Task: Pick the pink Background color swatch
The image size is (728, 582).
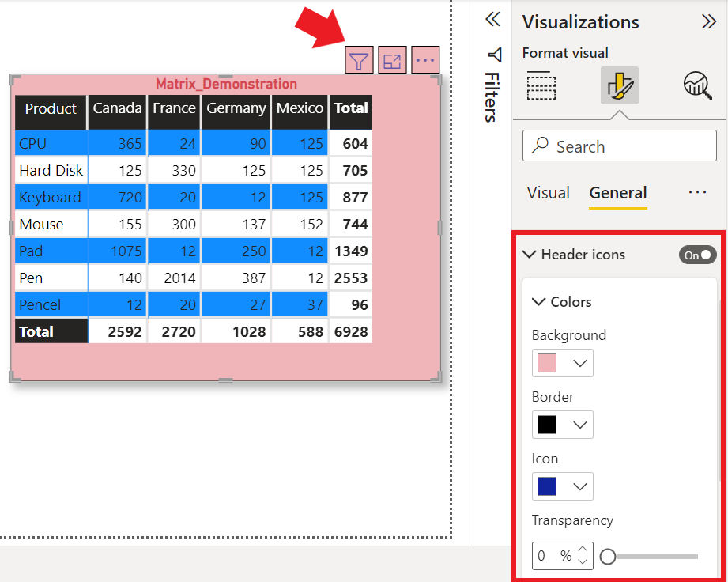Action: click(547, 363)
